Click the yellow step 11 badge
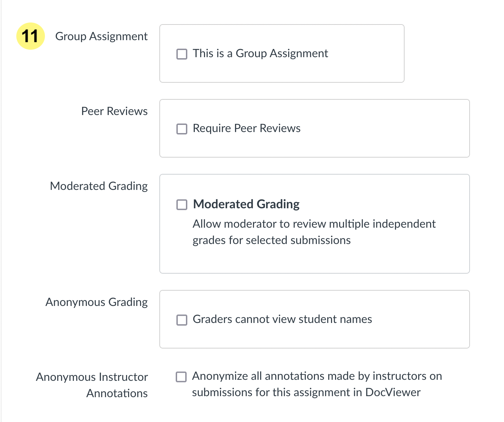 pyautogui.click(x=30, y=36)
